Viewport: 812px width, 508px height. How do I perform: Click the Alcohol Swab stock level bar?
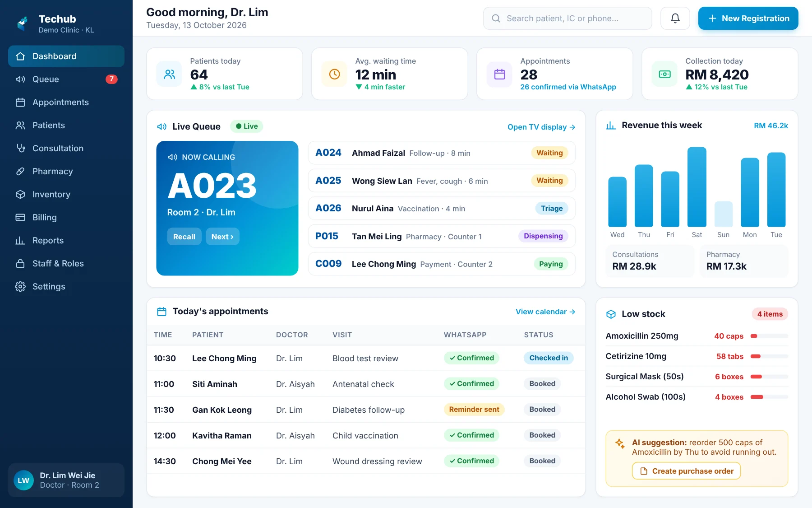coord(769,397)
